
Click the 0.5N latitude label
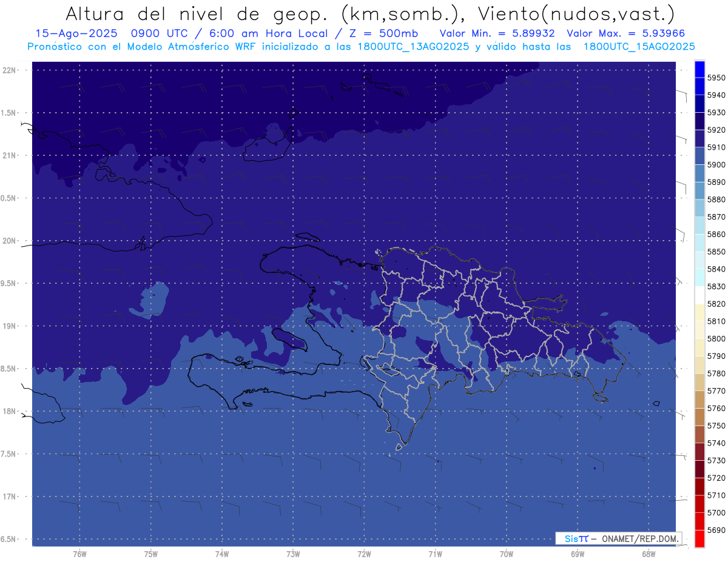(x=8, y=198)
